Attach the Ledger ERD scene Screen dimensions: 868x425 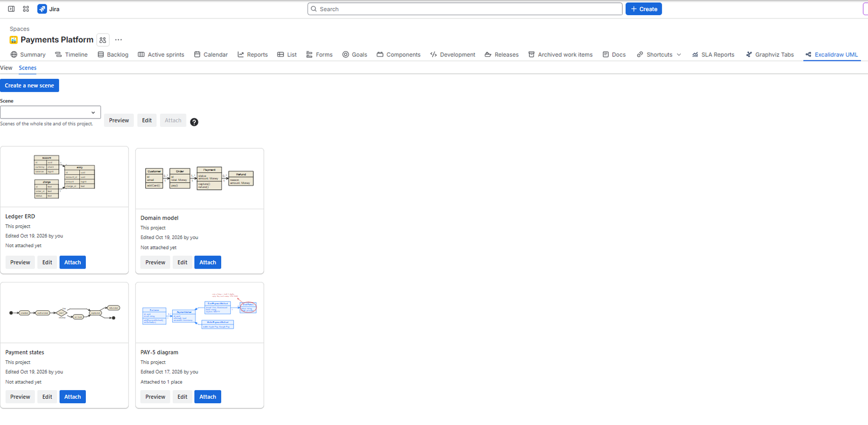click(x=73, y=263)
